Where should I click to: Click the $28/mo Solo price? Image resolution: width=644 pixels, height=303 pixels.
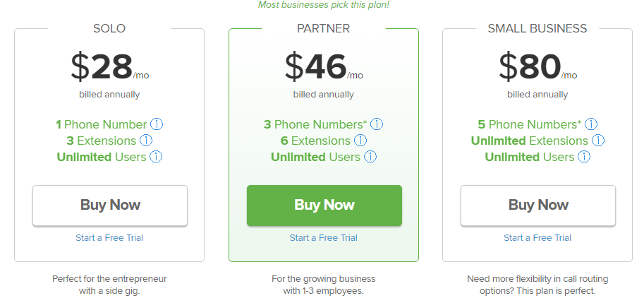coord(109,67)
